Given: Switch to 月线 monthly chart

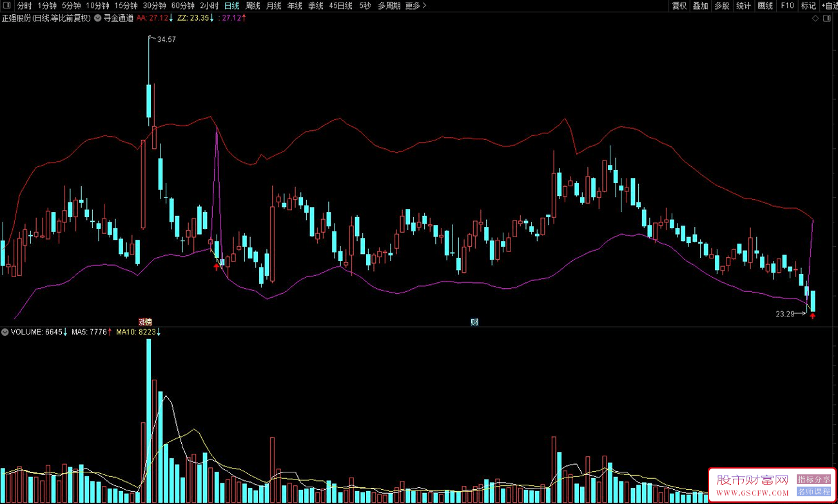Looking at the screenshot, I should pos(274,6).
